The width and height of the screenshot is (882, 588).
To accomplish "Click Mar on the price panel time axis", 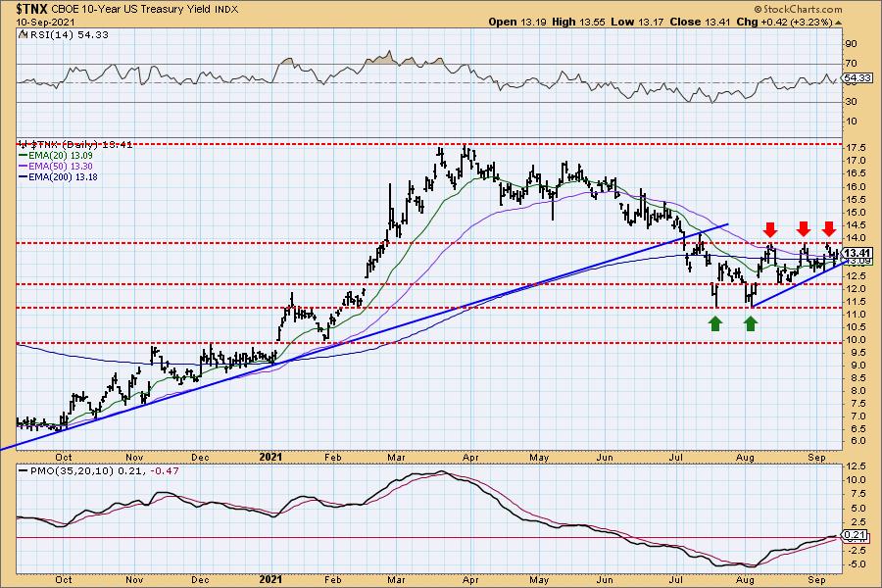I will 397,458.
